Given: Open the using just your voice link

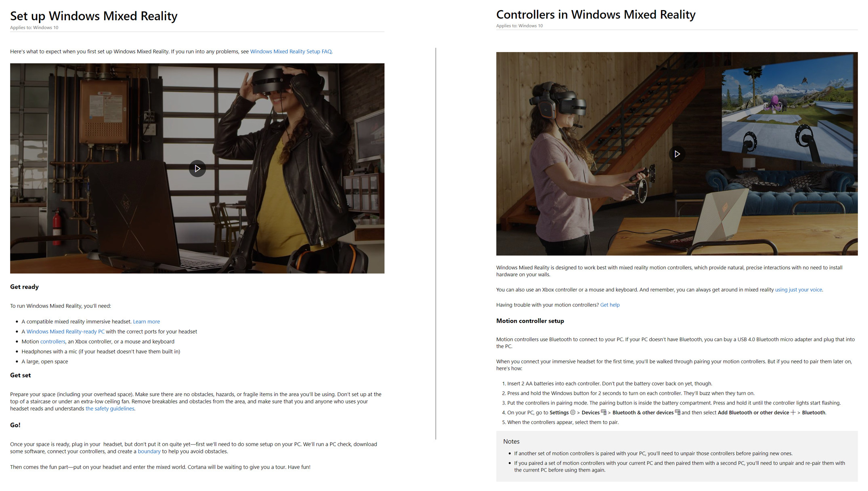Looking at the screenshot, I should 798,290.
